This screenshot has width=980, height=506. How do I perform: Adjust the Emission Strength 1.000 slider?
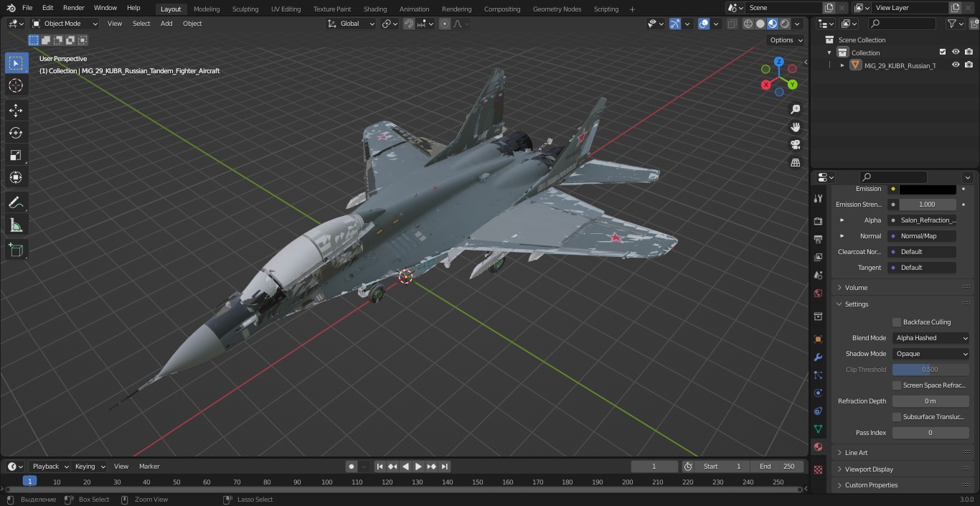pos(928,205)
